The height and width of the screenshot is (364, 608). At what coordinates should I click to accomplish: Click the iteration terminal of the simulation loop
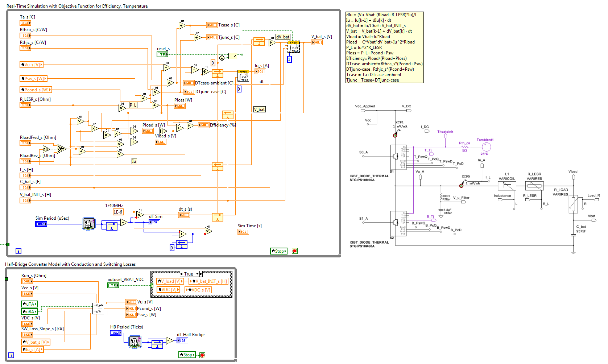click(18, 251)
